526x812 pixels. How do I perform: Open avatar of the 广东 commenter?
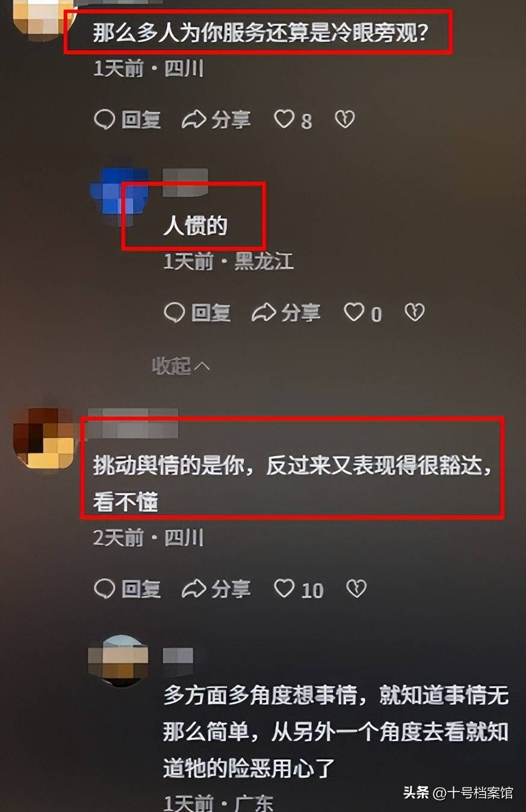coord(118,660)
